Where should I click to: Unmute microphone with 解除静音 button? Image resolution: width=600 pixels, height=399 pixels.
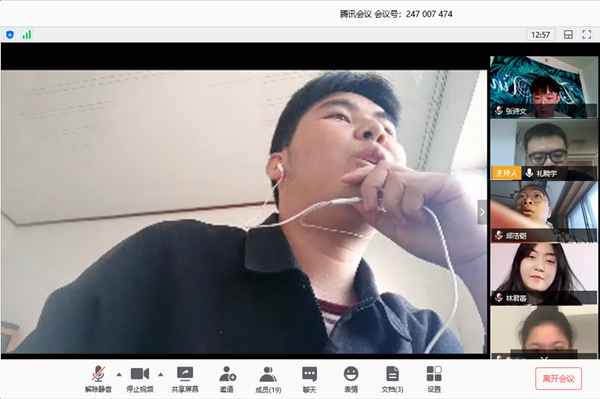point(98,379)
